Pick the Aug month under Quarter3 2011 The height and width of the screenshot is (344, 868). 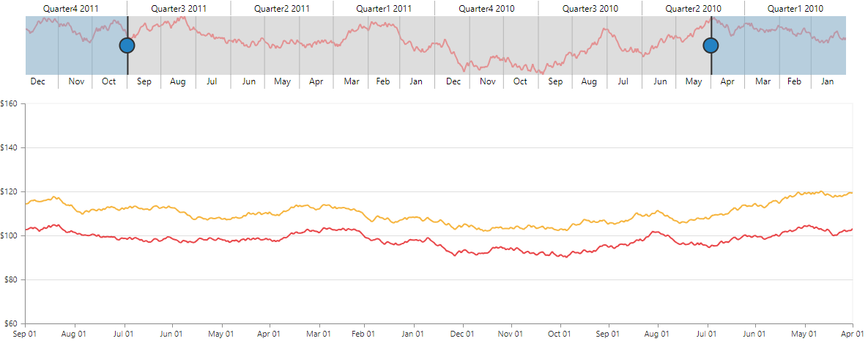point(178,81)
